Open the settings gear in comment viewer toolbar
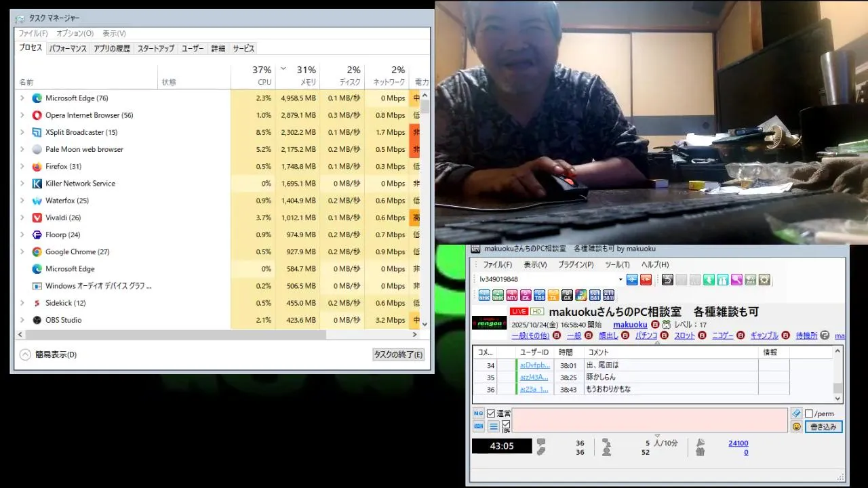This screenshot has width=868, height=488. 764,279
